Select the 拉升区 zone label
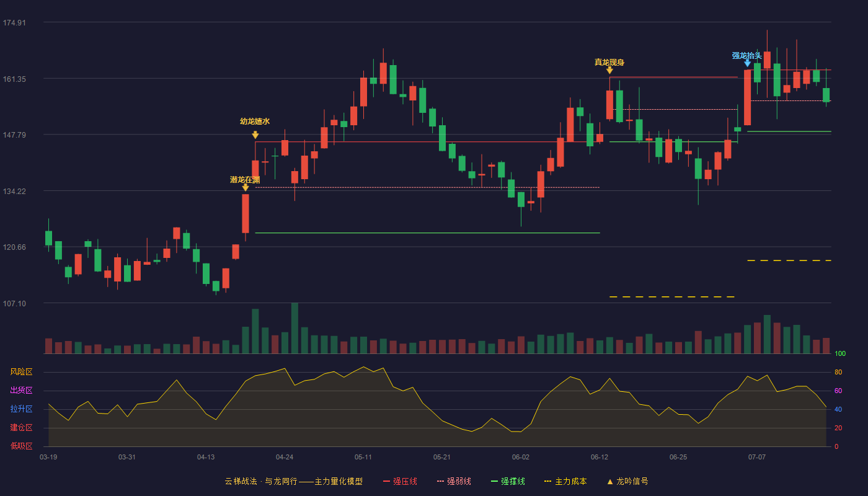 click(21, 409)
